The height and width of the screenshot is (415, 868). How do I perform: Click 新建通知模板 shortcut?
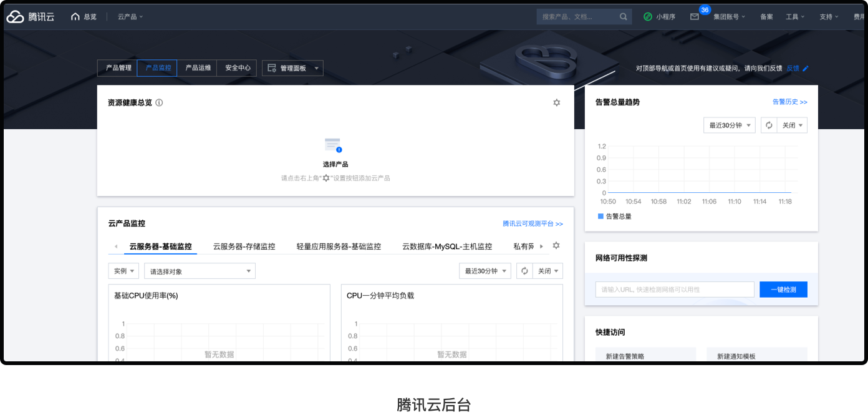pos(757,356)
